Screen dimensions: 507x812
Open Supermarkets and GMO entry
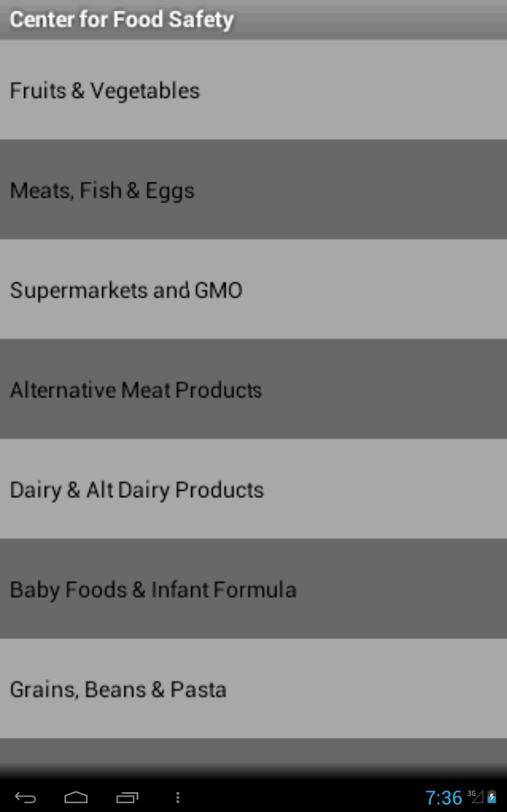point(253,290)
